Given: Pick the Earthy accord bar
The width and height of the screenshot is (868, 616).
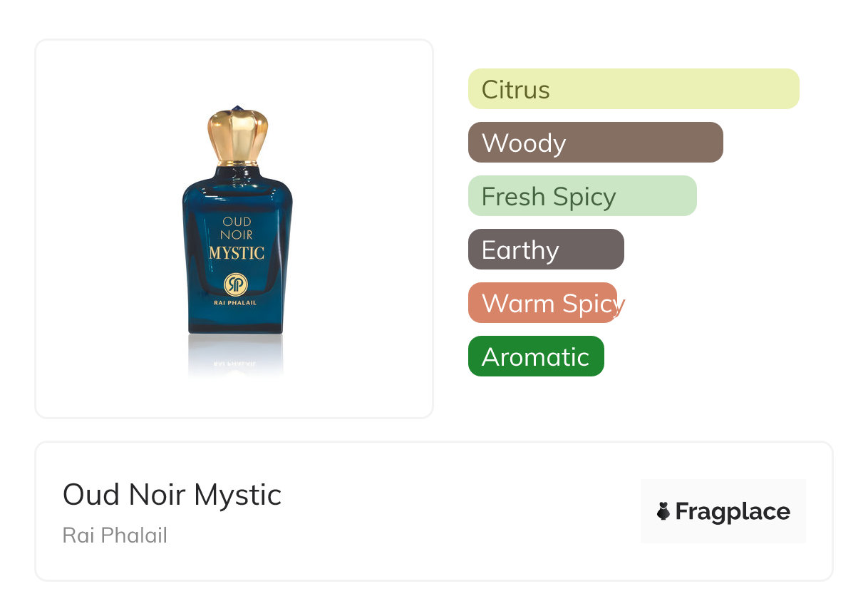Looking at the screenshot, I should [x=545, y=250].
